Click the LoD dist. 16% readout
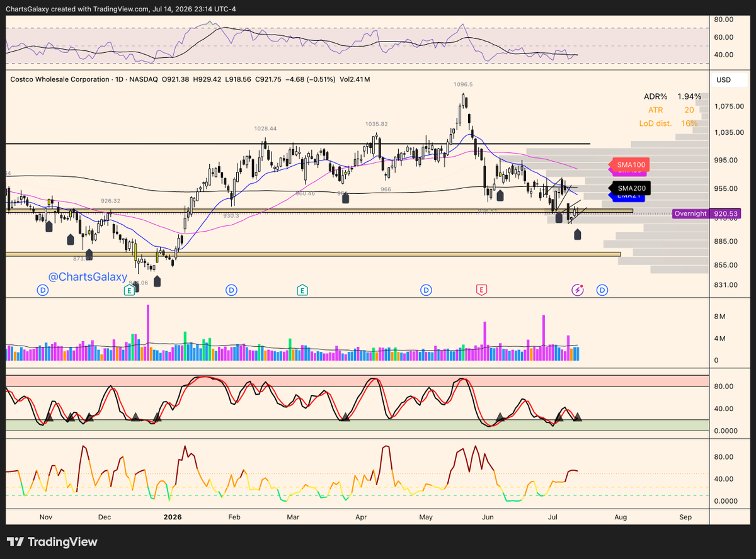Viewport: 756px width, 559px height. (668, 123)
